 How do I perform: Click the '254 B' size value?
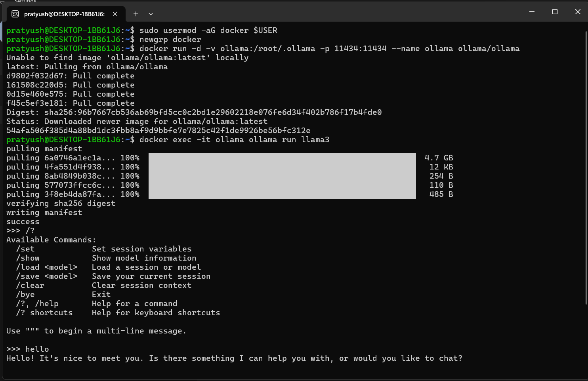coord(441,176)
